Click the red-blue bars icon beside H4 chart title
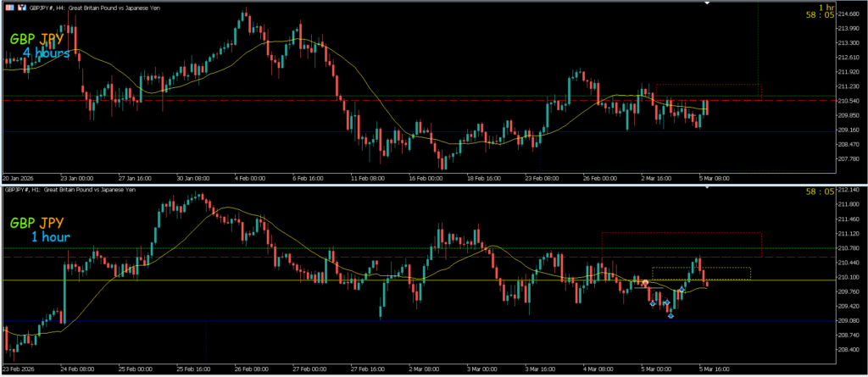Viewport: 868px width, 377px height. 21,8
